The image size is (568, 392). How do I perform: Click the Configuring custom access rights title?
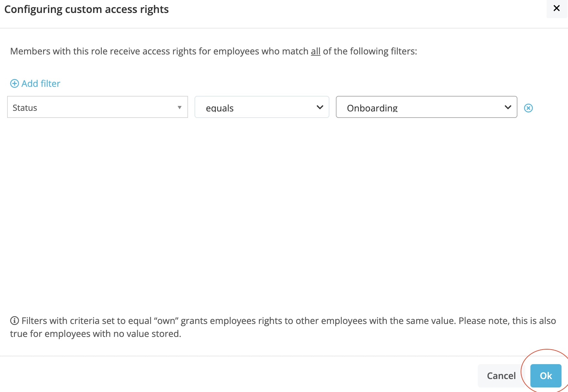coord(87,9)
